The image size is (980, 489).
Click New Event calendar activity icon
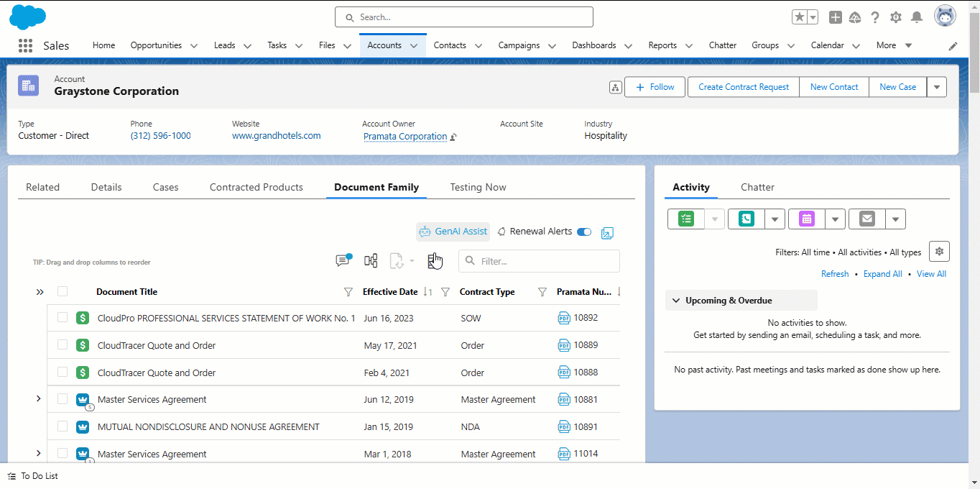point(807,219)
